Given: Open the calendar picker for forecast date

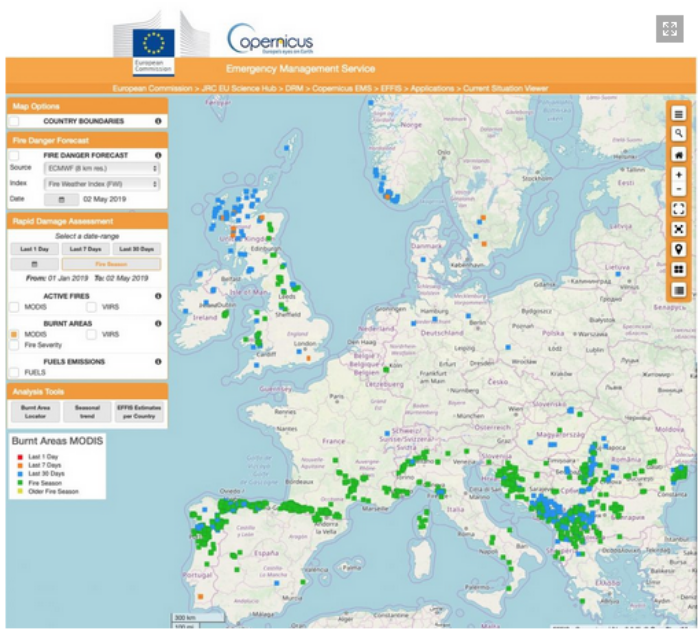Looking at the screenshot, I should click(60, 199).
